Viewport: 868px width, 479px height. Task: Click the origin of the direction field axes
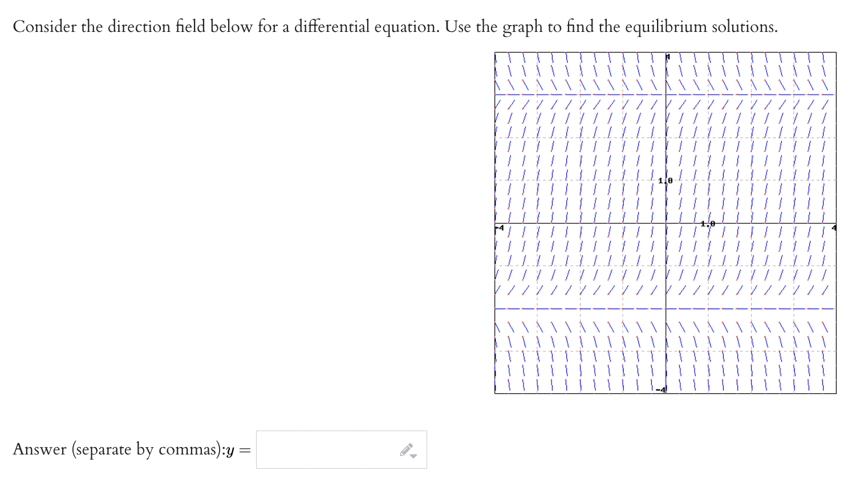tap(666, 224)
